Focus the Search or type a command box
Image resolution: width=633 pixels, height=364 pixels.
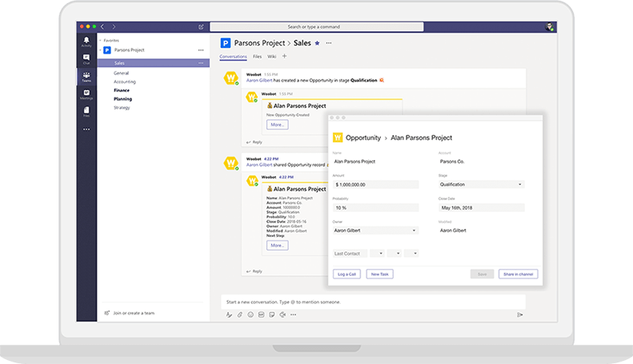coord(317,26)
